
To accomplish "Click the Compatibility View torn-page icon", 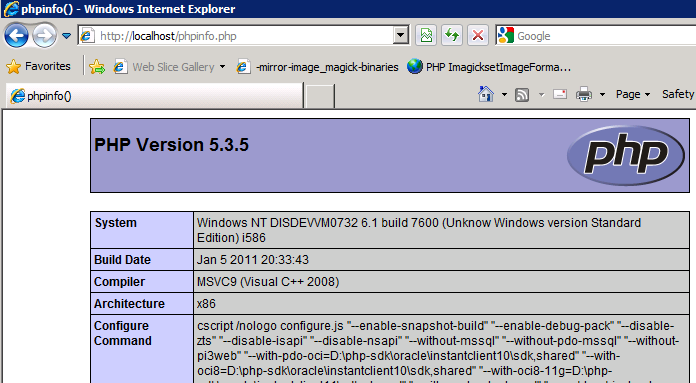I will pyautogui.click(x=426, y=35).
